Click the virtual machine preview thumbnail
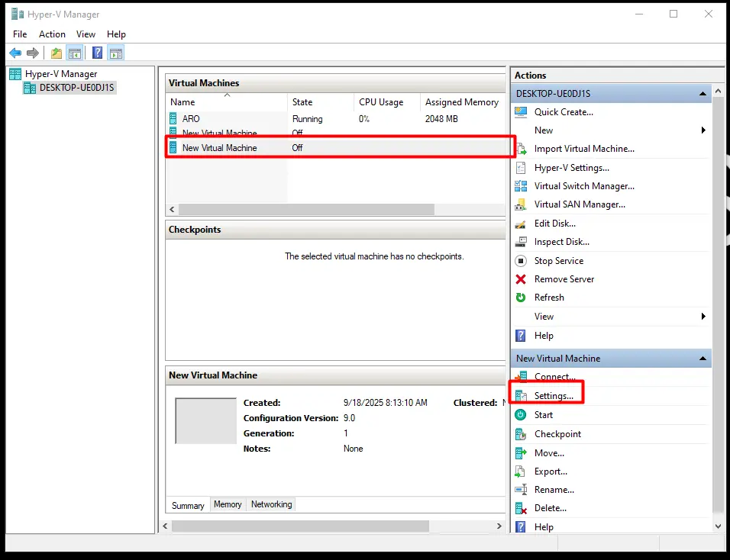Screen dimensions: 730x560 point(205,421)
